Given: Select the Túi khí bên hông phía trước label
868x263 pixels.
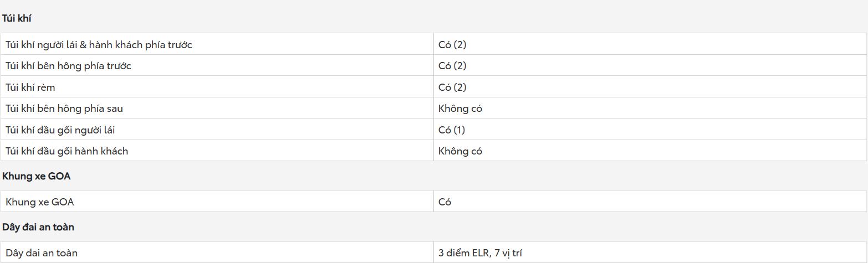Looking at the screenshot, I should point(68,66).
